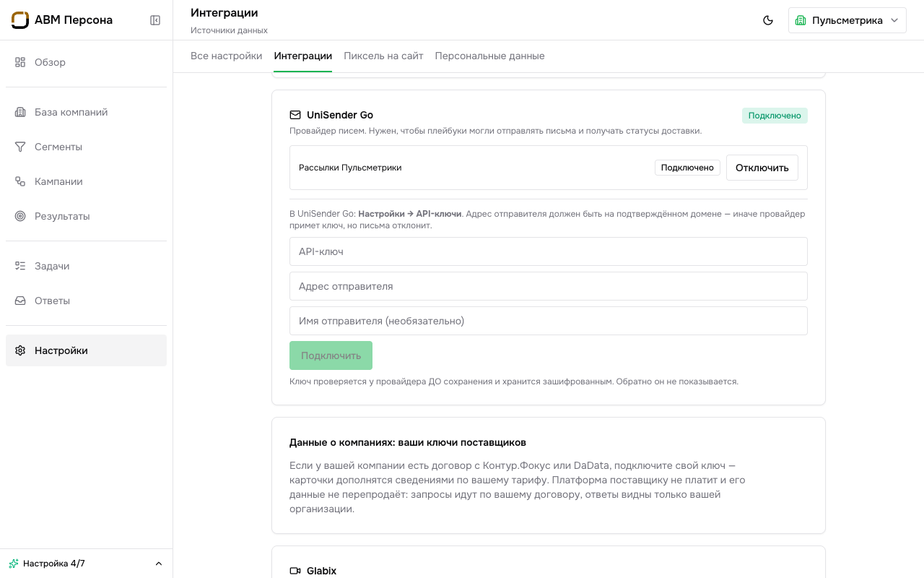Select the Интеграции tab
The width and height of the screenshot is (924, 578).
(x=303, y=56)
